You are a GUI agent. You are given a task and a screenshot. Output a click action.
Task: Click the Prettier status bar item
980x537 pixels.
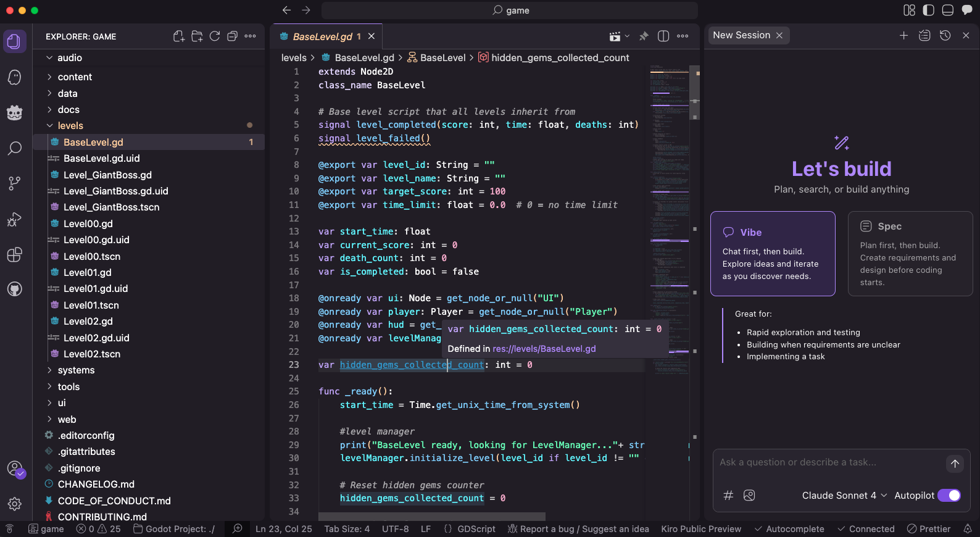[x=929, y=529]
